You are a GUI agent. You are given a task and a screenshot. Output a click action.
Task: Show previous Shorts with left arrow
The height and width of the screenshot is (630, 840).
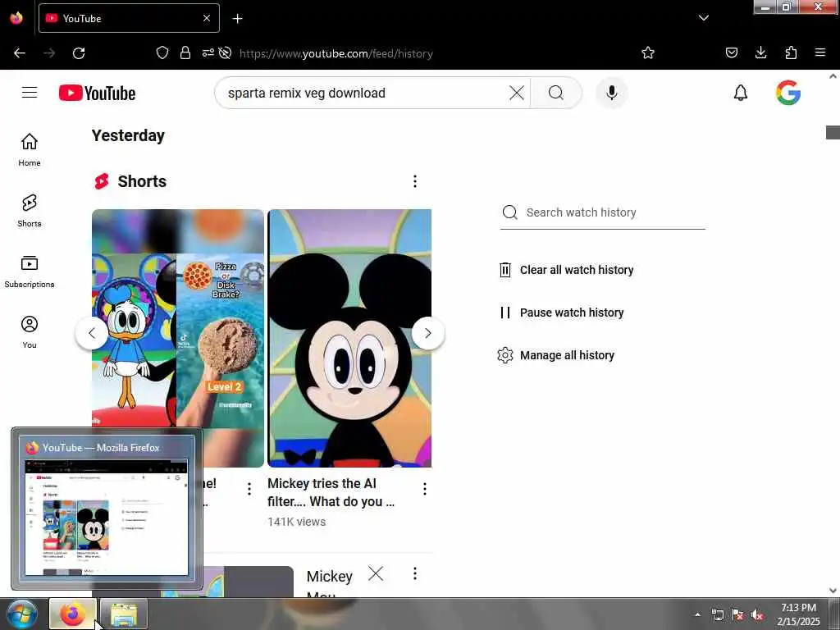click(x=92, y=333)
